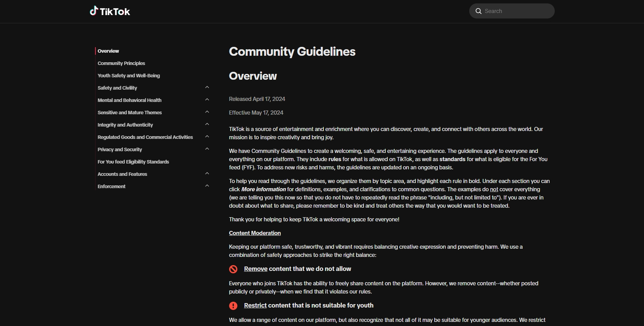
Task: Click 'Thank you for helping' sentence
Action: tap(314, 219)
